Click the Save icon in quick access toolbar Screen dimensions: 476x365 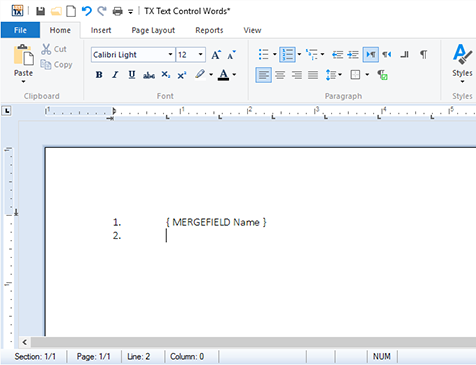click(x=41, y=11)
